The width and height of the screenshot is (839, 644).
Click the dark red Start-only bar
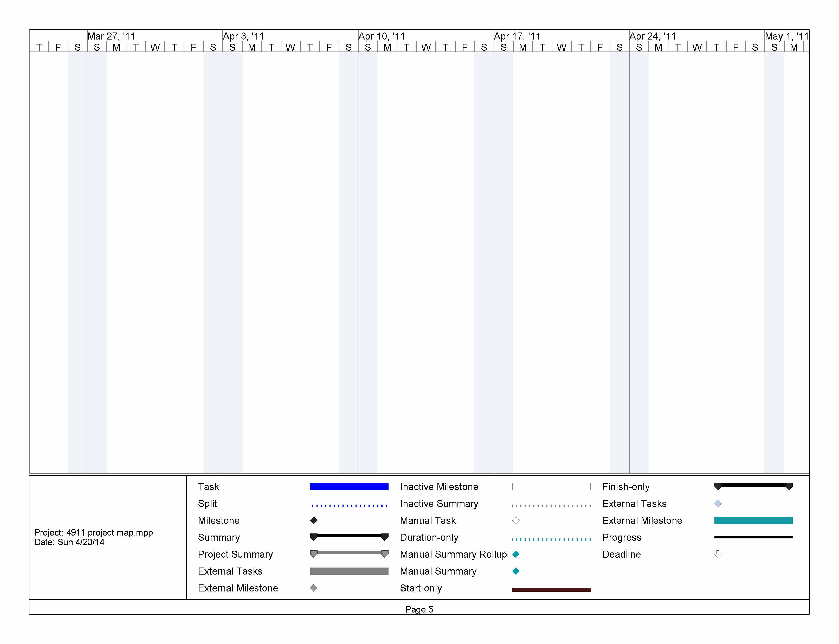point(551,589)
